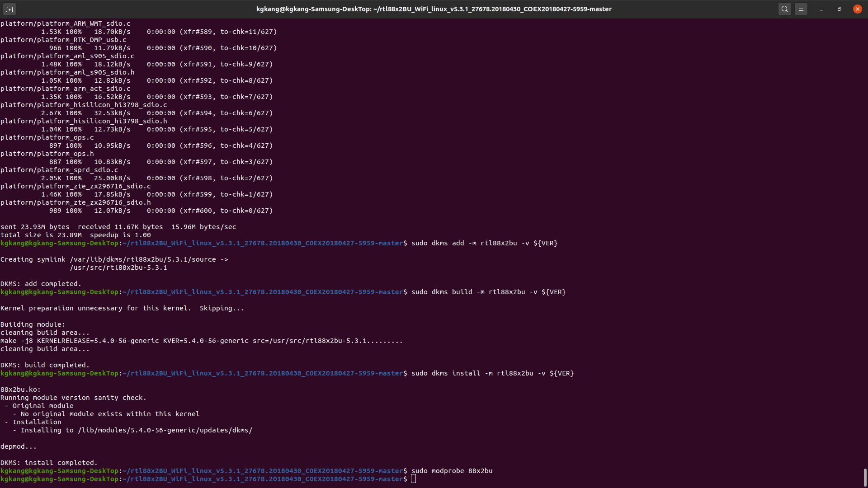Click the cursor at the last prompt
This screenshot has width=868, height=488.
click(413, 479)
